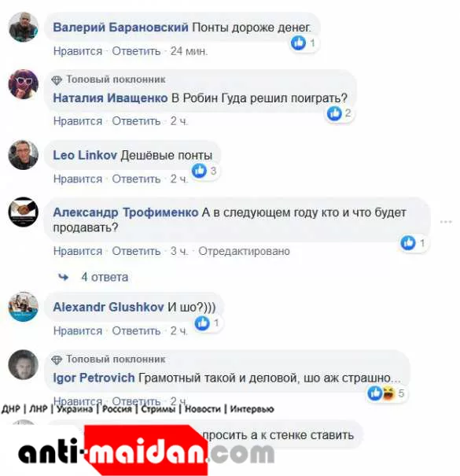
Task: Open the like reaction on Alexandr Glushkov comment
Action: coord(202,323)
